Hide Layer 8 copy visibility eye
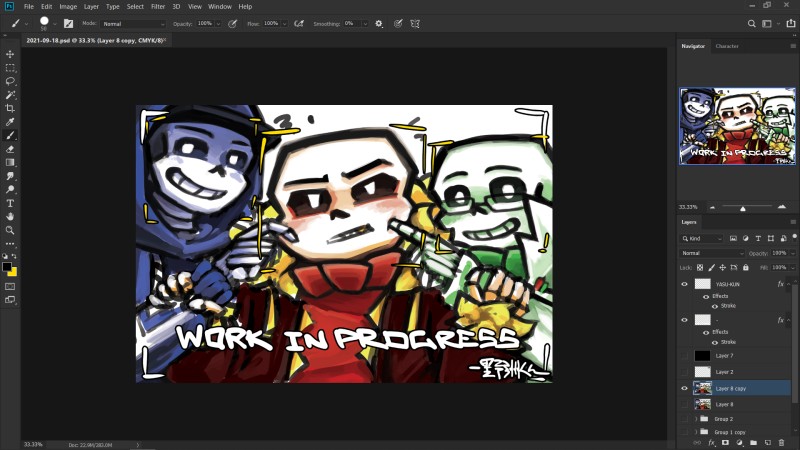The width and height of the screenshot is (800, 450). [x=684, y=388]
